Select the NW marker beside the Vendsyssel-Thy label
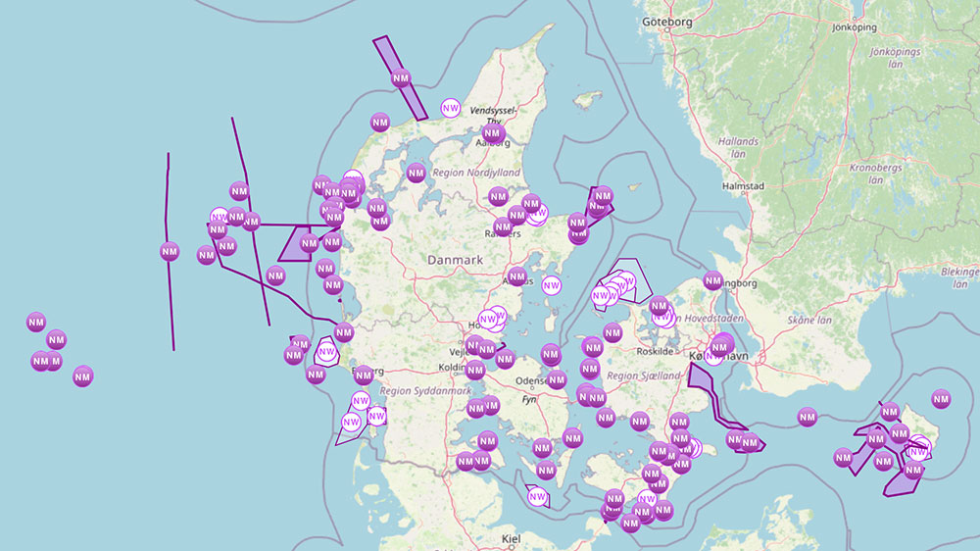This screenshot has width=980, height=551. pyautogui.click(x=450, y=108)
